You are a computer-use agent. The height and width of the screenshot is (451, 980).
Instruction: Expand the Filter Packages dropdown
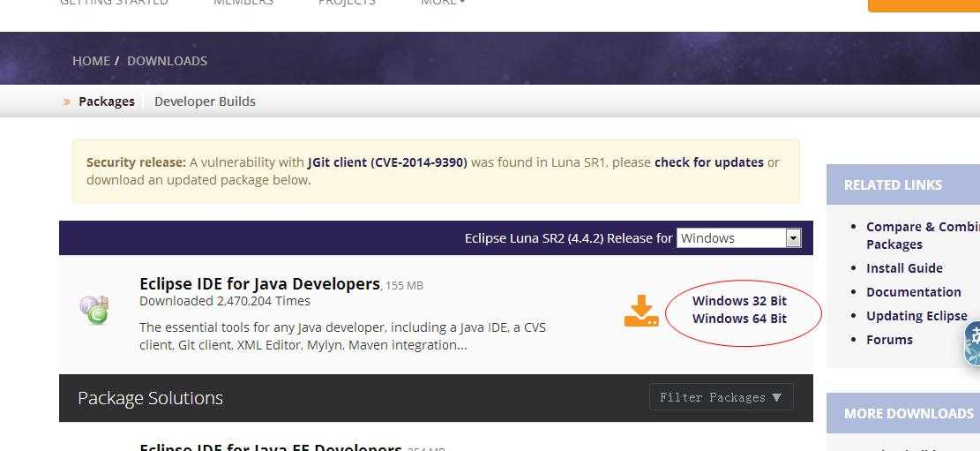tap(722, 397)
